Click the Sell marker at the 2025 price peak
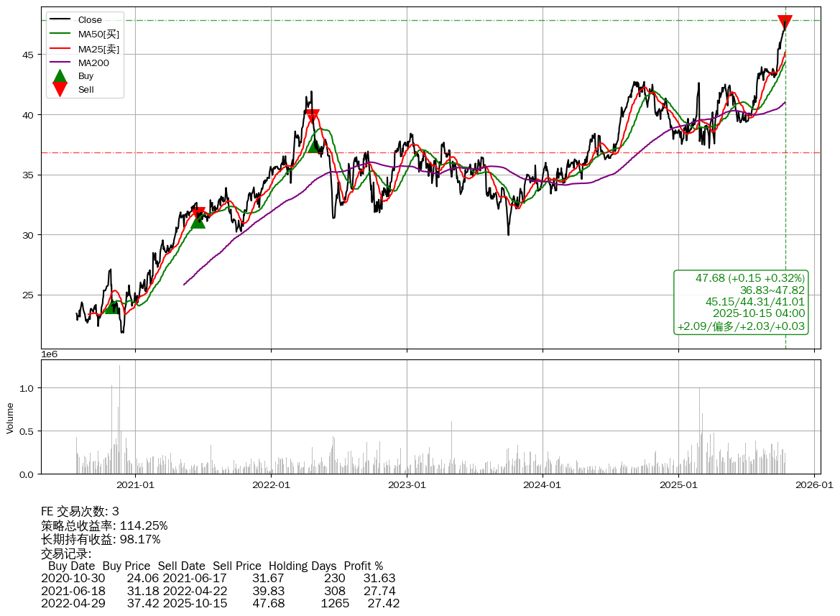The image size is (840, 616). pyautogui.click(x=785, y=22)
